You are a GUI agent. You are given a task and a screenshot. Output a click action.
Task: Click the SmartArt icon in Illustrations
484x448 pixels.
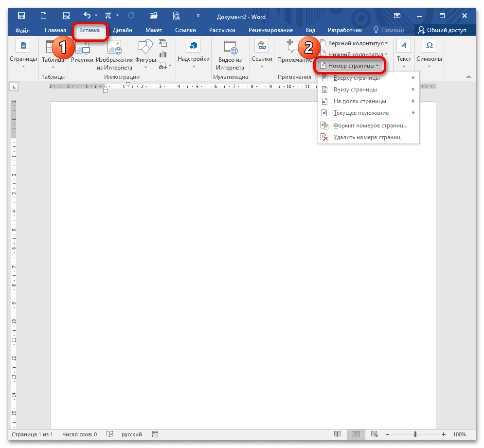click(163, 43)
